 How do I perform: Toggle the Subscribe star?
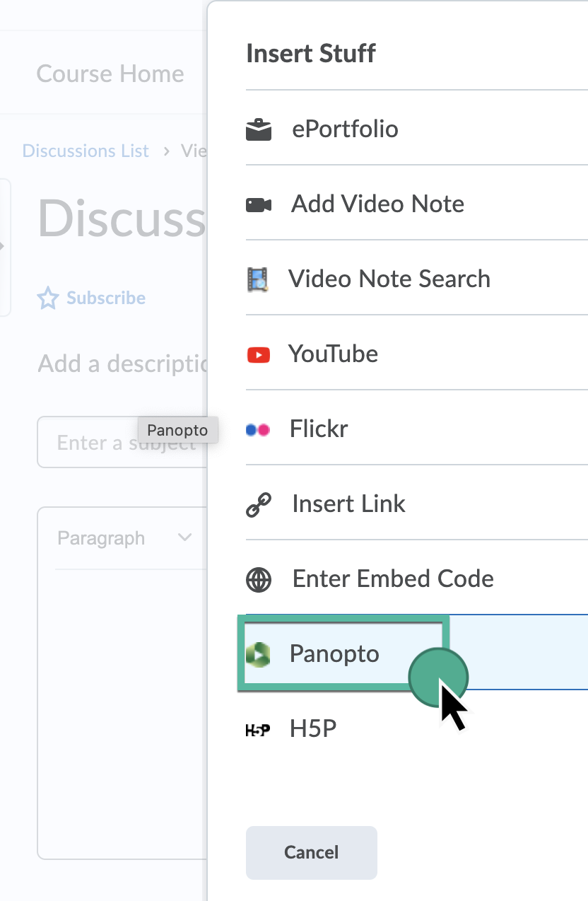pyautogui.click(x=48, y=298)
